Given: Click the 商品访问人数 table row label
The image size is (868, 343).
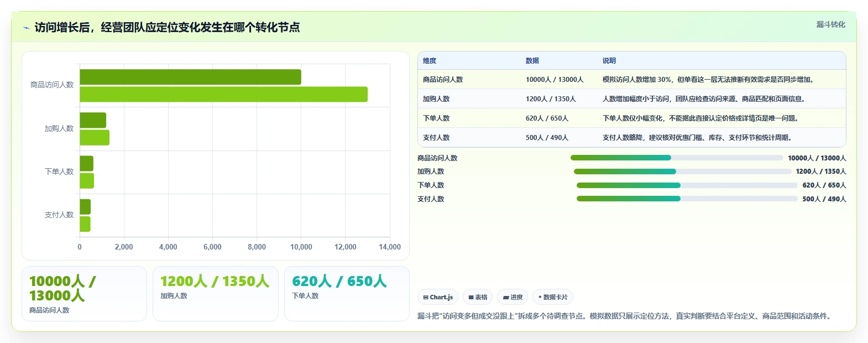Looking at the screenshot, I should point(443,80).
